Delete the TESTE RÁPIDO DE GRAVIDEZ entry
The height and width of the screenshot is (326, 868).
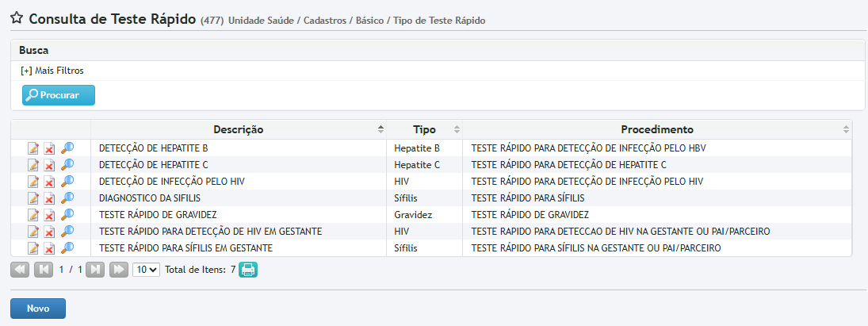(49, 215)
